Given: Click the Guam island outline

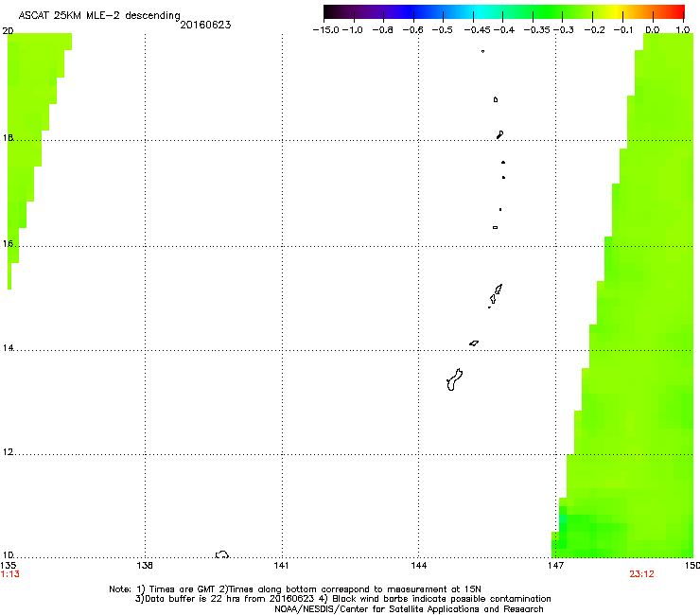Looking at the screenshot, I should click(454, 379).
